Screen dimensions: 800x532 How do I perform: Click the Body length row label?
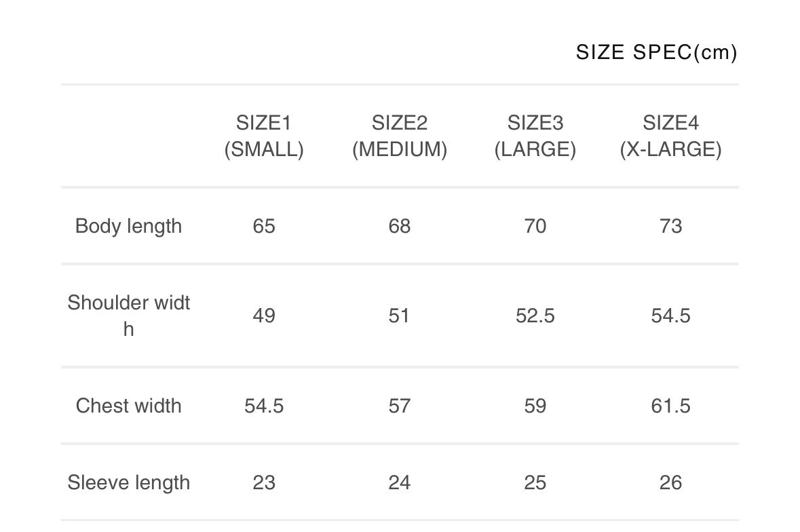click(x=128, y=226)
